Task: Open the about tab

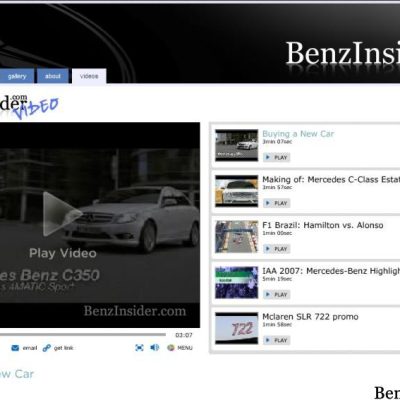Action: coord(53,76)
